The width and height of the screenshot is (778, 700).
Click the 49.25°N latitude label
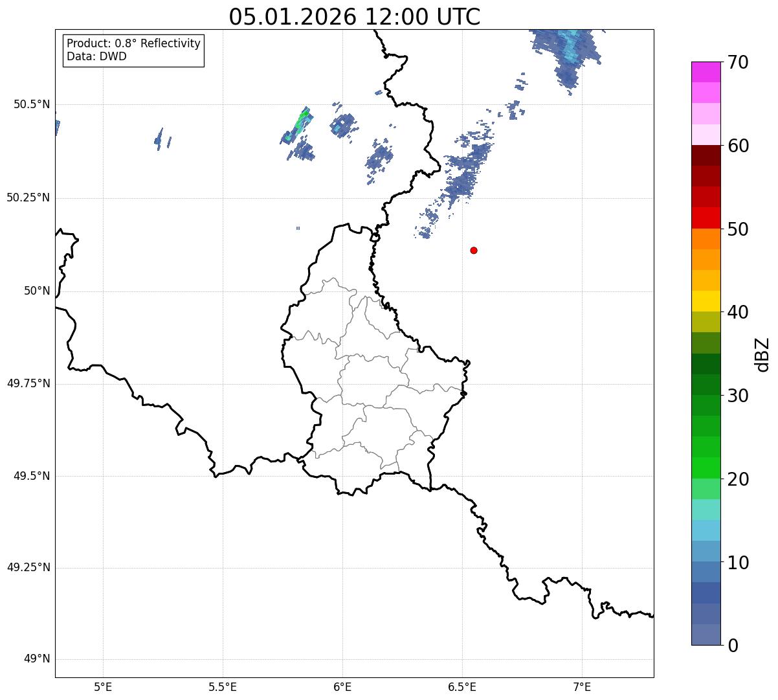click(28, 568)
